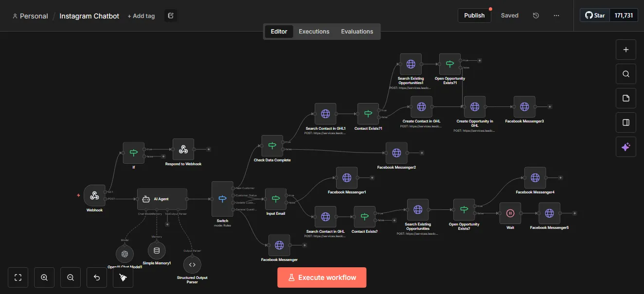Viewport: 644px width, 294px height.
Task: Add node after Facebook Messenger3 output
Action: 550,107
